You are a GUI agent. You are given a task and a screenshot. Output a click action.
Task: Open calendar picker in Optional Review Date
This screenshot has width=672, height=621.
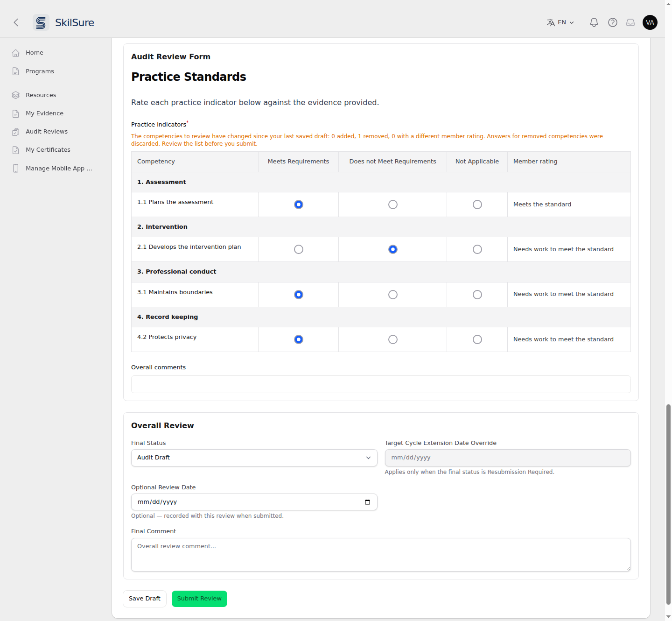367,502
